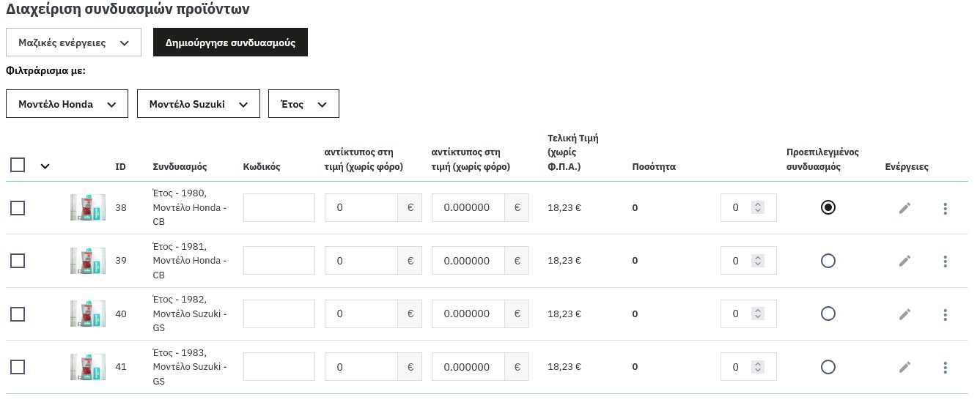This screenshot has height=419, width=980.
Task: Open three-dot actions menu for combination 39
Action: (945, 261)
